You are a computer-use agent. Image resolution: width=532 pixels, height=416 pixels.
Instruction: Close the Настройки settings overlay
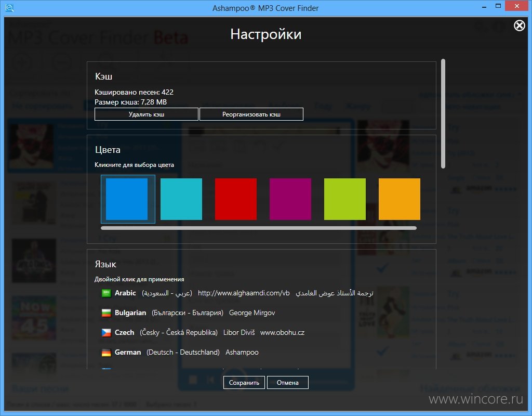click(519, 25)
